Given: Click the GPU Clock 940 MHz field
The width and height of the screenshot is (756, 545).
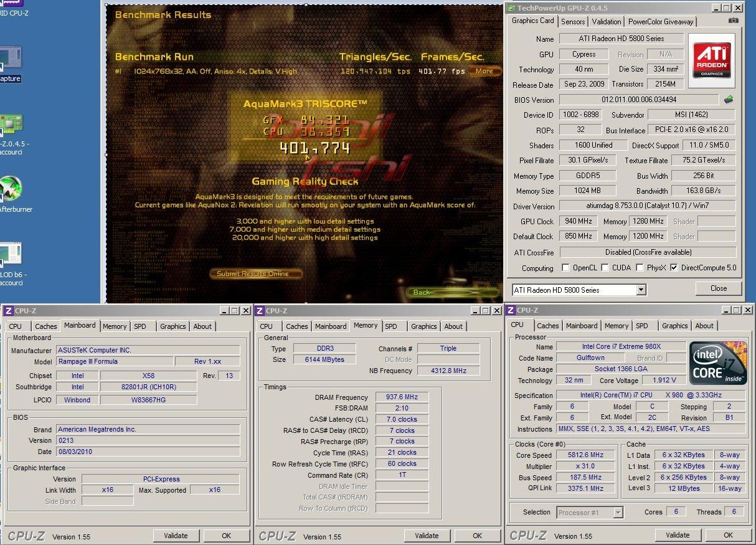Looking at the screenshot, I should [x=578, y=221].
